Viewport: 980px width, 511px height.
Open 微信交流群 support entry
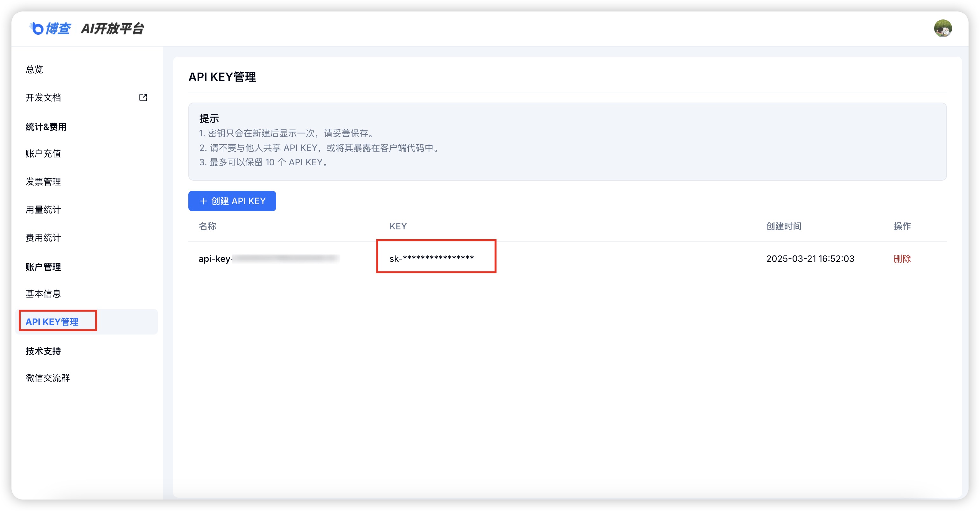point(47,378)
